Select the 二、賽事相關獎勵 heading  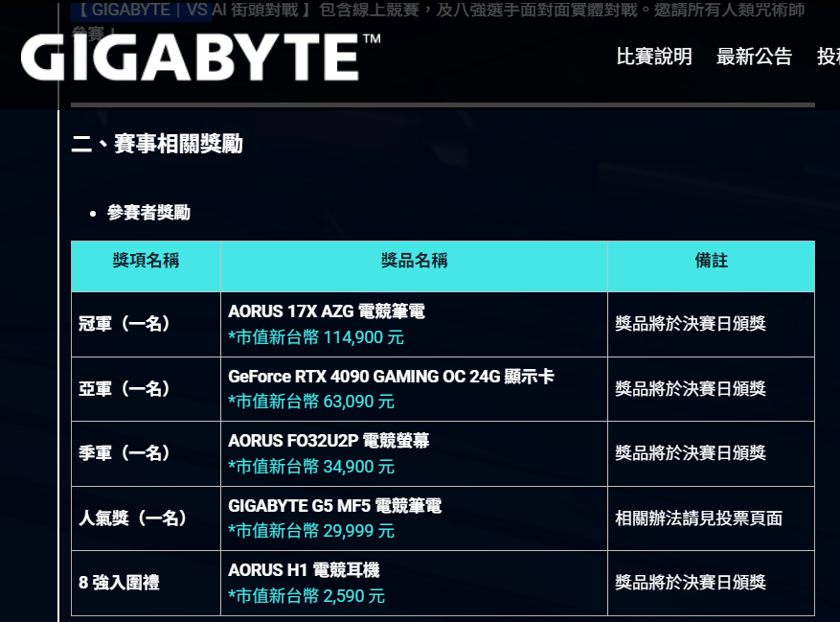tap(157, 144)
